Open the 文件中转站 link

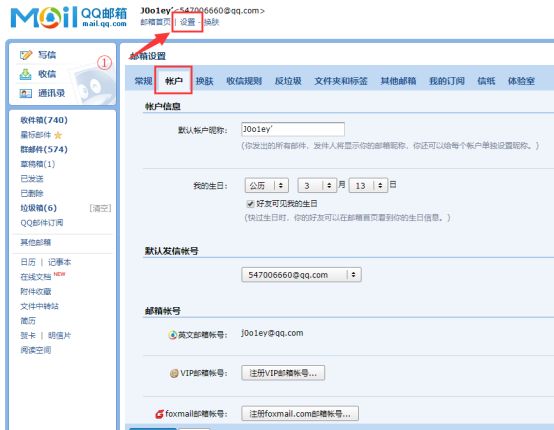pos(40,306)
